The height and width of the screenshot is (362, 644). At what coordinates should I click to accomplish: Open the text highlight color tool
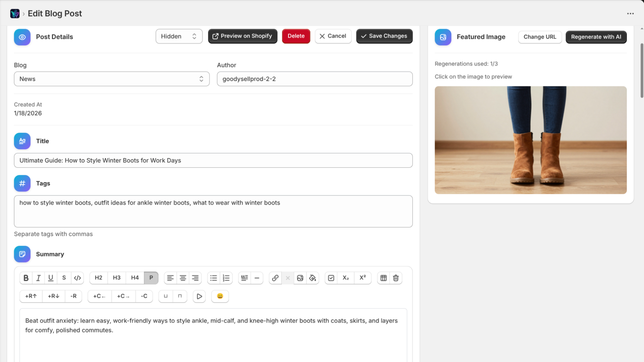[313, 278]
